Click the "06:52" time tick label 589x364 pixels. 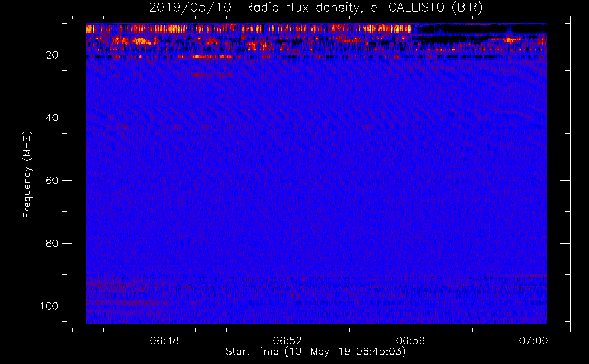[288, 341]
